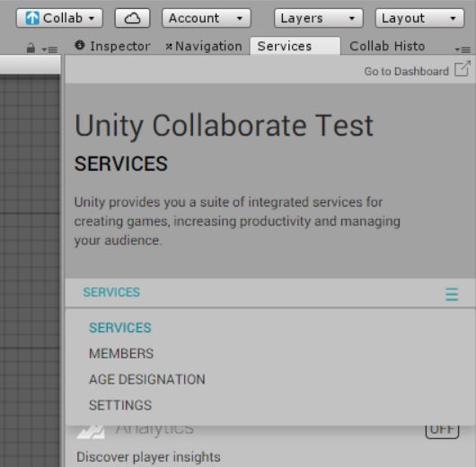Click the teal SERVICES header label
476x467 pixels.
111,292
